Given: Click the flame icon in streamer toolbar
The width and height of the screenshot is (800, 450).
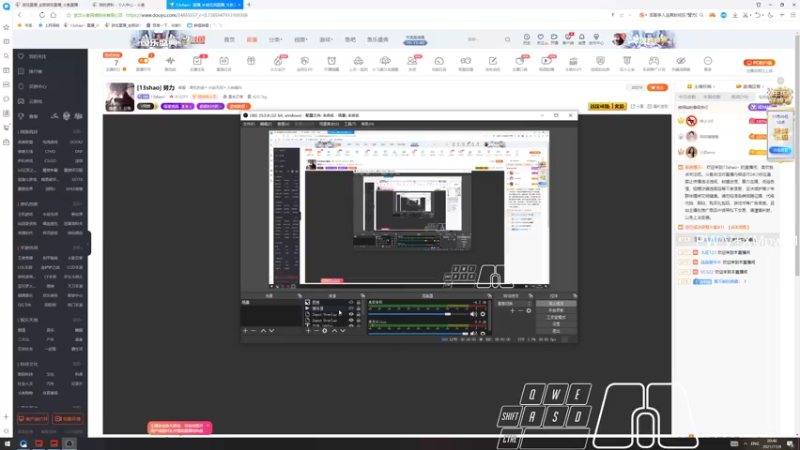Looking at the screenshot, I should tap(278, 61).
